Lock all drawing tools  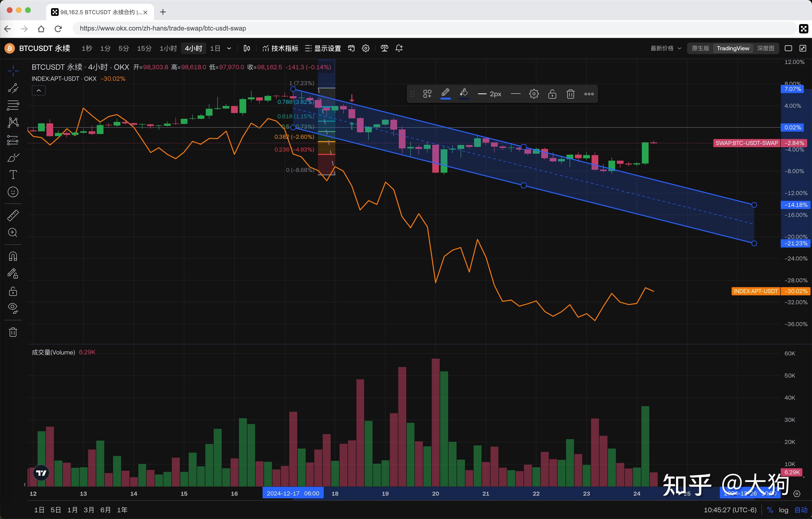pos(13,291)
